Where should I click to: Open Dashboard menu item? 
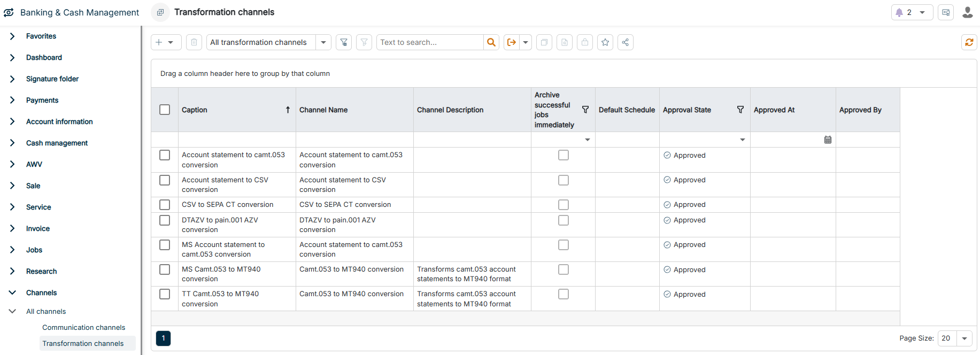click(x=44, y=58)
